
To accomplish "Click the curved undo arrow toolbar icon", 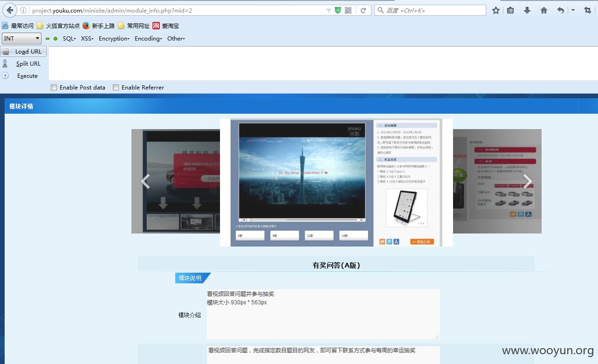I will coord(561,10).
